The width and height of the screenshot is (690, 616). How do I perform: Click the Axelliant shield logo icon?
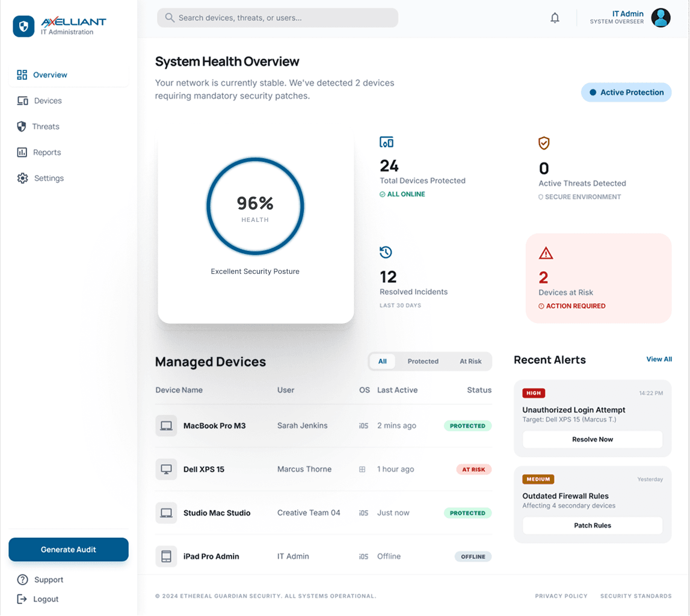point(24,26)
